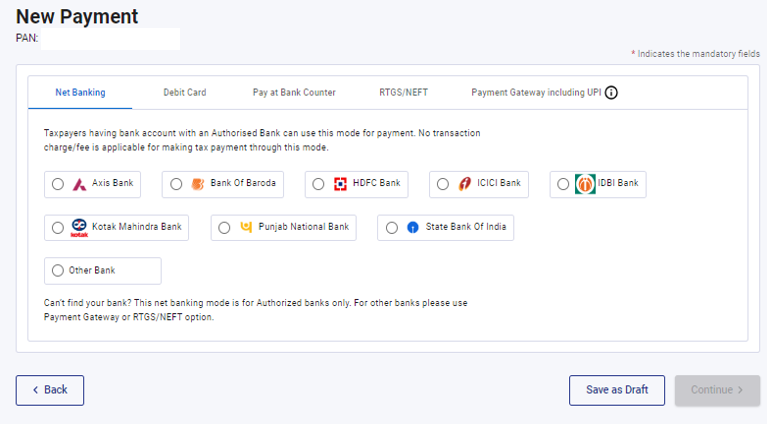Open the Payment Gateway info icon
The width and height of the screenshot is (767, 431).
click(x=611, y=93)
